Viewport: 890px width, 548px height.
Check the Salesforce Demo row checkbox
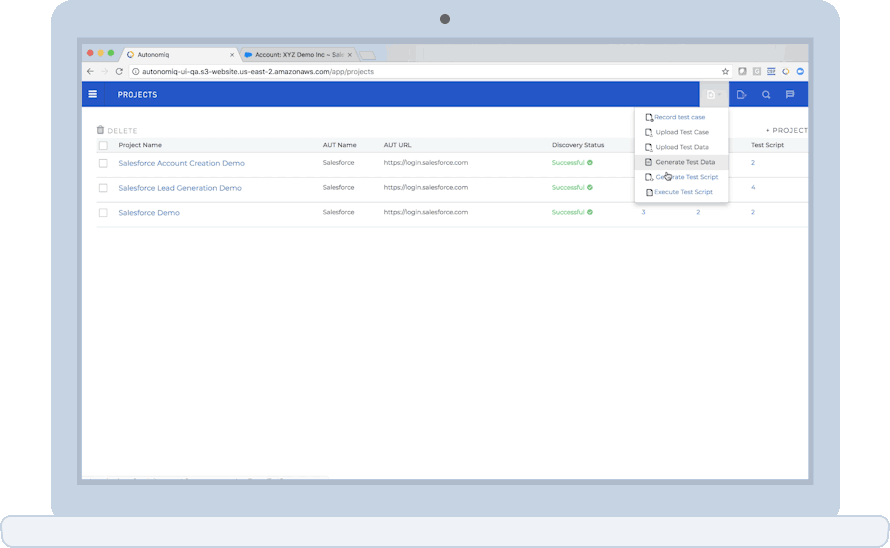click(103, 212)
